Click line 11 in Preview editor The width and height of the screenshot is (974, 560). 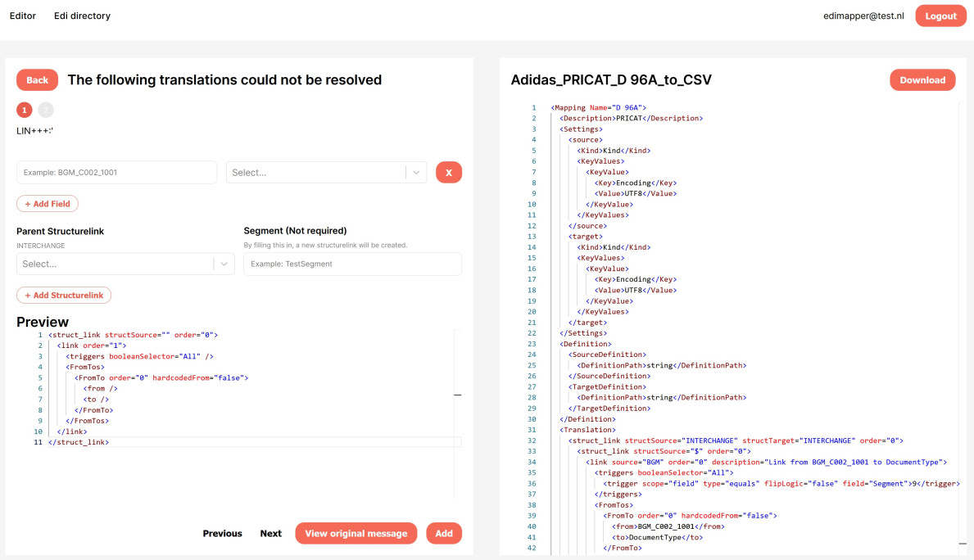coord(246,442)
